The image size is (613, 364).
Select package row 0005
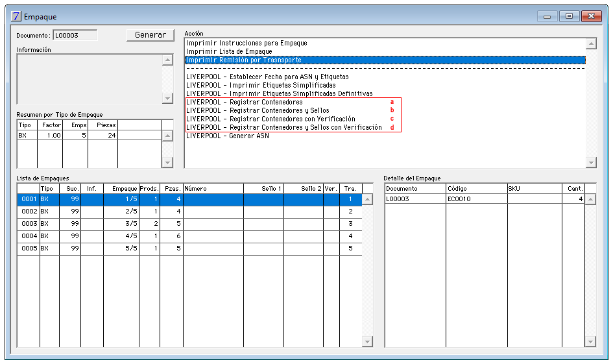pyautogui.click(x=189, y=249)
